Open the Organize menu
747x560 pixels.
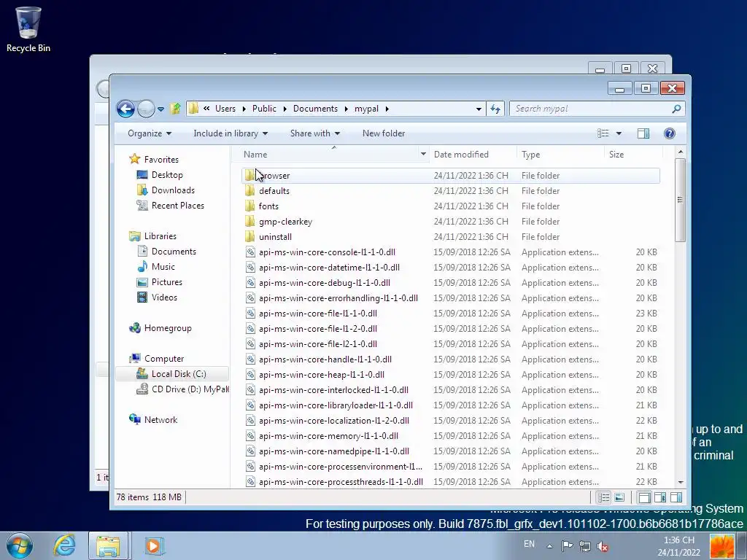(149, 133)
